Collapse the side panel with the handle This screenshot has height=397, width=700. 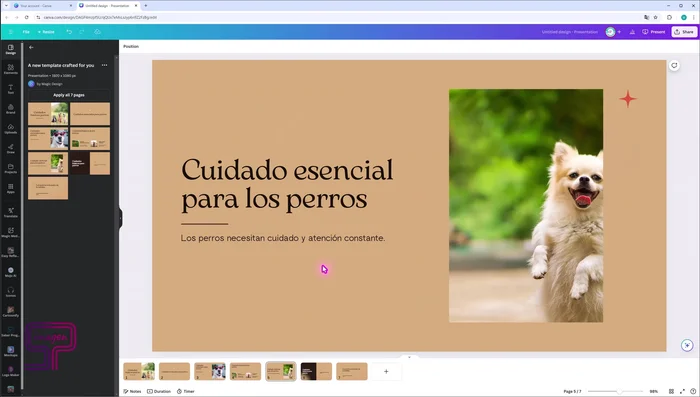pos(120,218)
